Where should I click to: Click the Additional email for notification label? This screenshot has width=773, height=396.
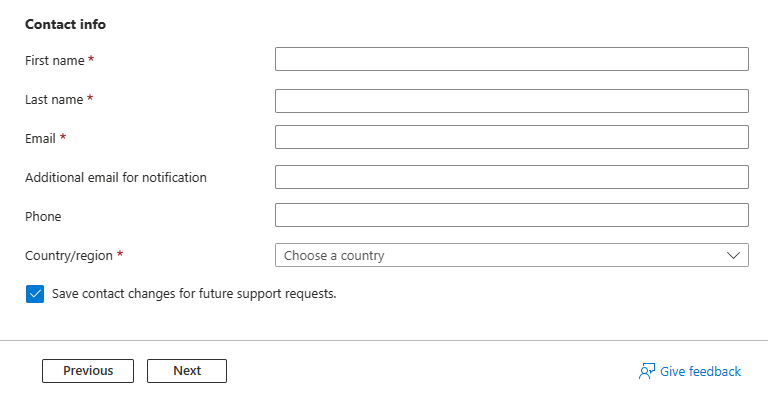[x=116, y=178]
